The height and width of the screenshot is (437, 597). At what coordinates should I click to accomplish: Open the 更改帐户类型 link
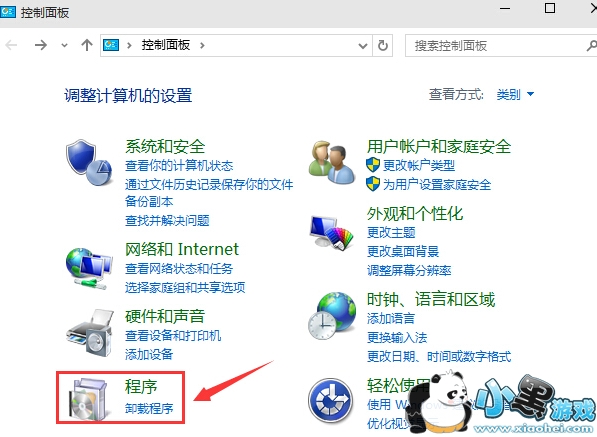click(x=419, y=165)
